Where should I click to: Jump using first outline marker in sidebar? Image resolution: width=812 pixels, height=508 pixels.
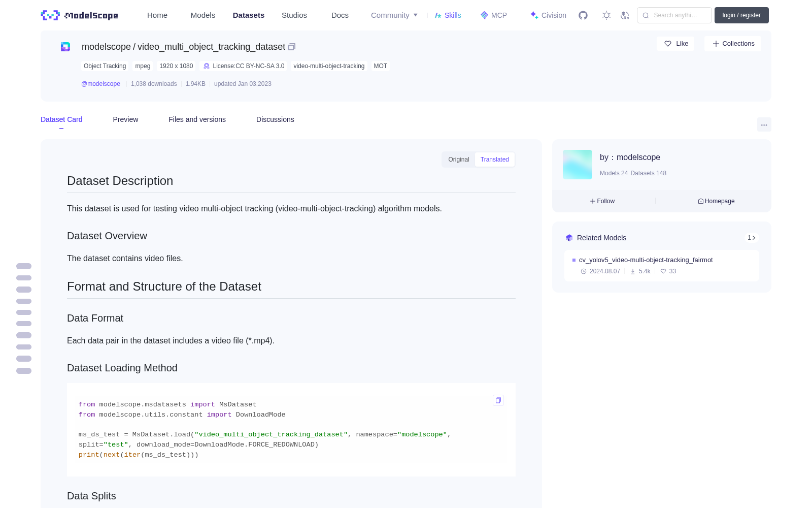(24, 266)
